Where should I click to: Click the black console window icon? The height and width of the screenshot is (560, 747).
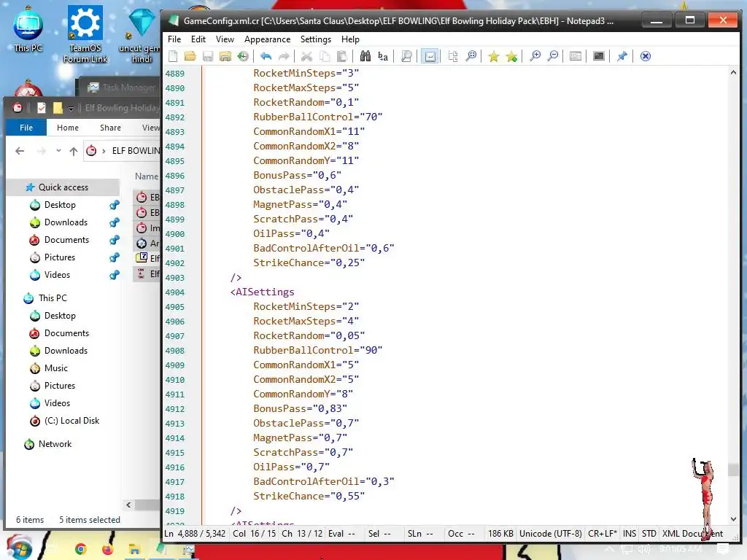pos(599,56)
